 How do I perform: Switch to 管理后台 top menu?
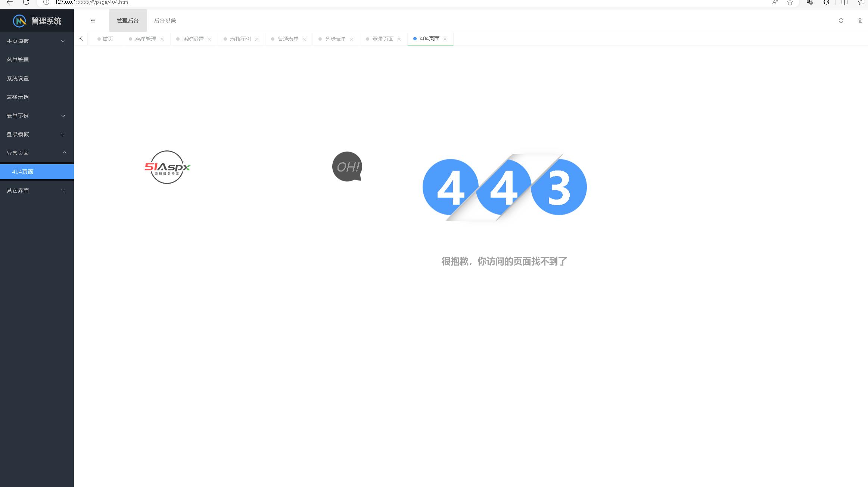click(x=128, y=21)
